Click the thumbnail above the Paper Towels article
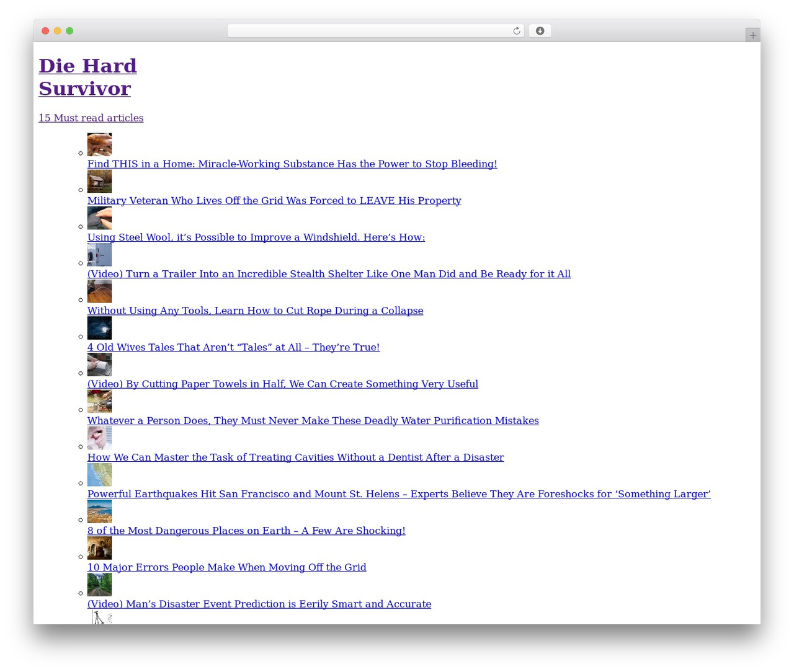This screenshot has width=794, height=672. (x=99, y=364)
